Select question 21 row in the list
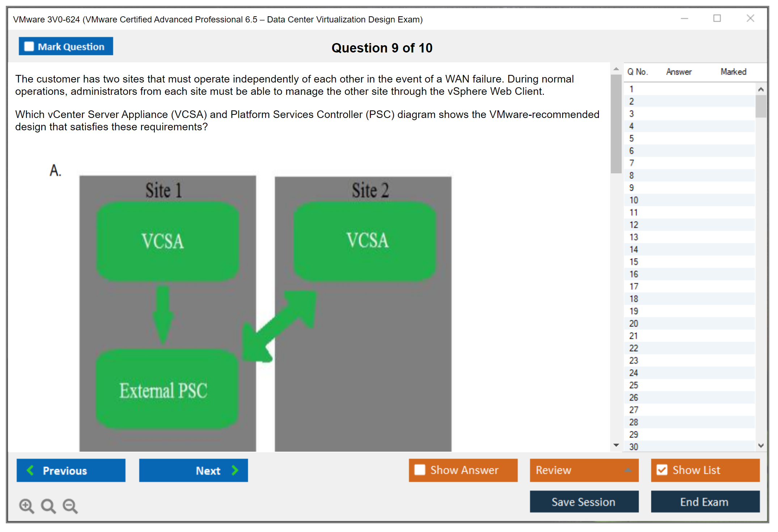The height and width of the screenshot is (532, 778). pos(634,336)
